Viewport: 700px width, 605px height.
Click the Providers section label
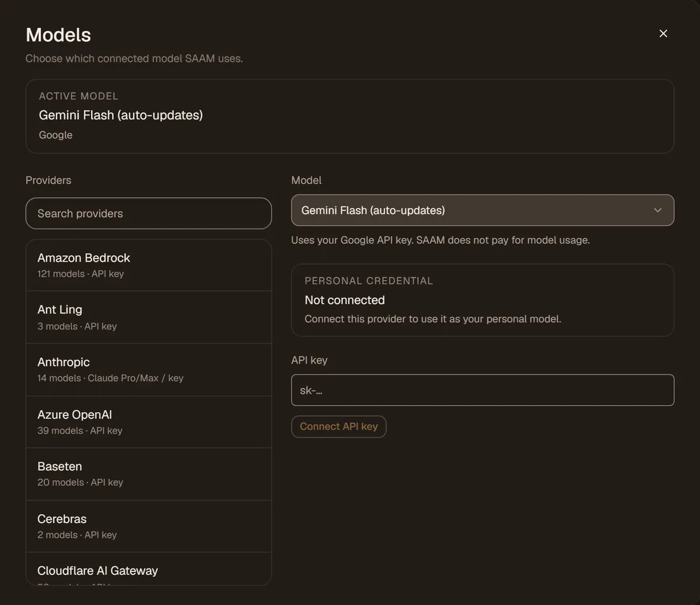point(48,180)
